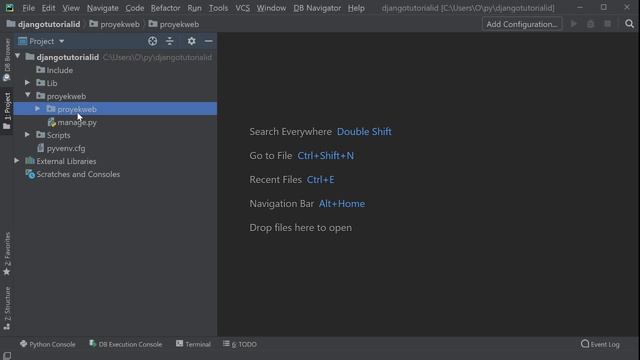Click the pyvenv.cfg file icon
This screenshot has width=640, height=360.
pyautogui.click(x=40, y=148)
